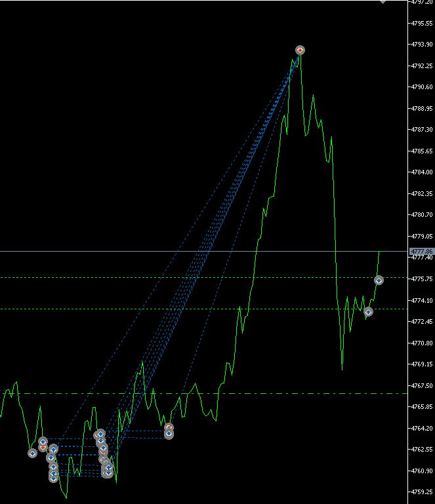Screen dimensions: 435x504
Task: Click the 4787.30 price scale label
Action: click(421, 130)
